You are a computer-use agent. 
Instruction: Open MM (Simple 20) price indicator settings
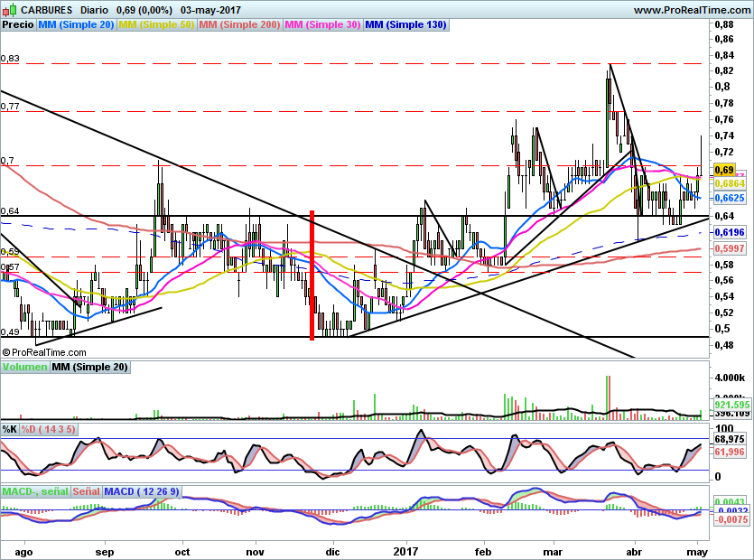(76, 25)
